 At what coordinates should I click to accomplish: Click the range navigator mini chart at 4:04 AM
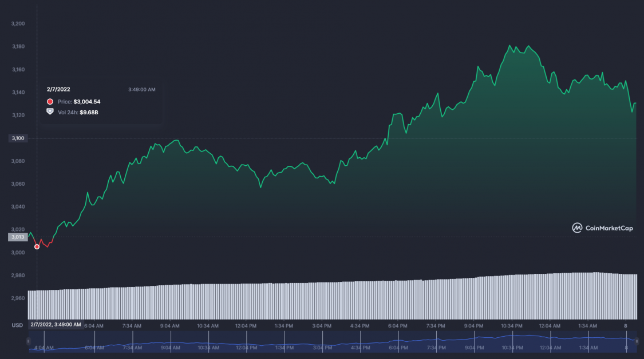coord(44,348)
